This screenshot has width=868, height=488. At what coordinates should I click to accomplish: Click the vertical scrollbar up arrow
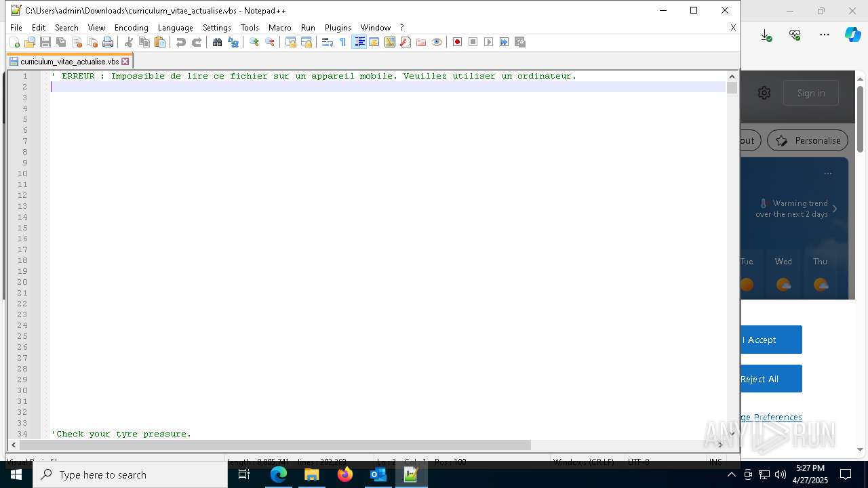click(x=732, y=77)
